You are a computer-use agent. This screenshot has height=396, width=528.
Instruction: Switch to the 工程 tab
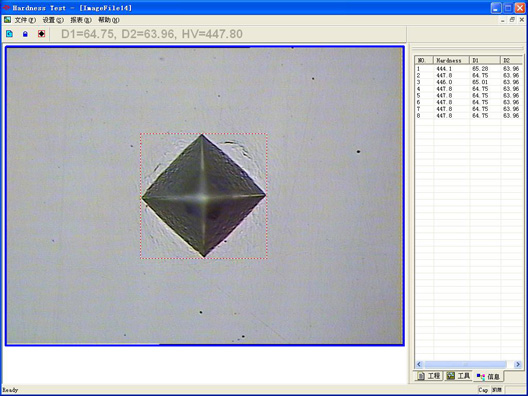(429, 376)
